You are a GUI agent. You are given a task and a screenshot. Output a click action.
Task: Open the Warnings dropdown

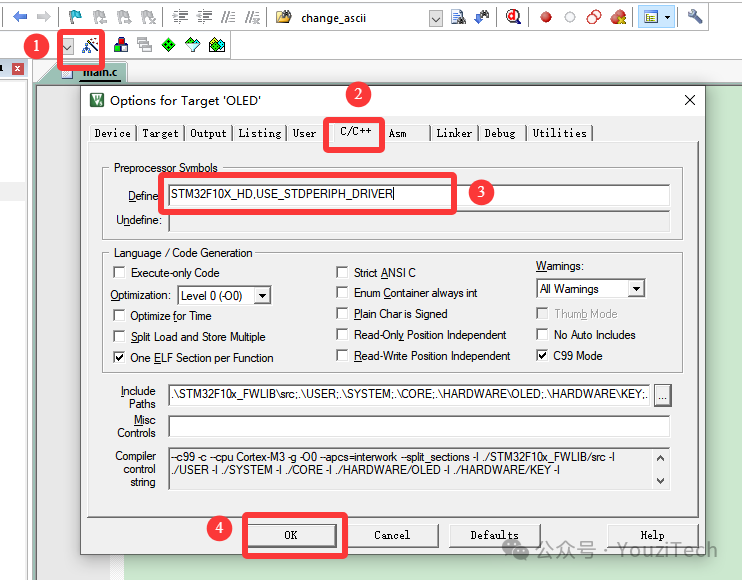click(636, 289)
